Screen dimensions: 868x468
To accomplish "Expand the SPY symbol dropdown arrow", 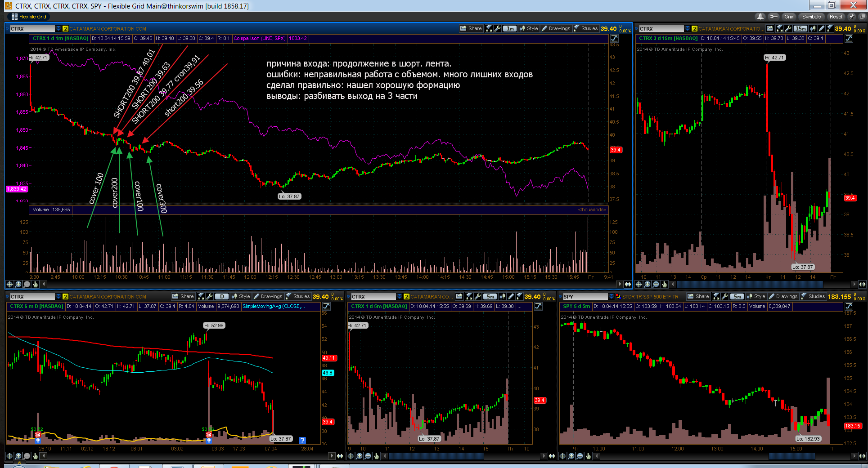I will tap(611, 296).
